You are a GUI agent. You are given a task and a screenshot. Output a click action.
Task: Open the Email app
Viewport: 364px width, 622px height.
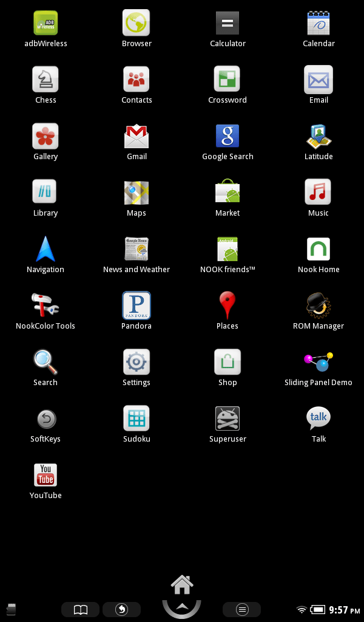[x=318, y=80]
